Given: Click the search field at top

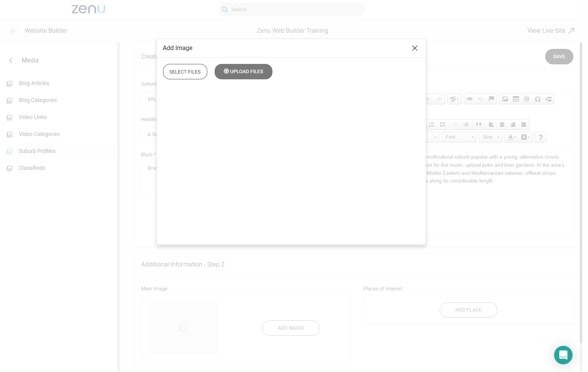Looking at the screenshot, I should (x=291, y=10).
